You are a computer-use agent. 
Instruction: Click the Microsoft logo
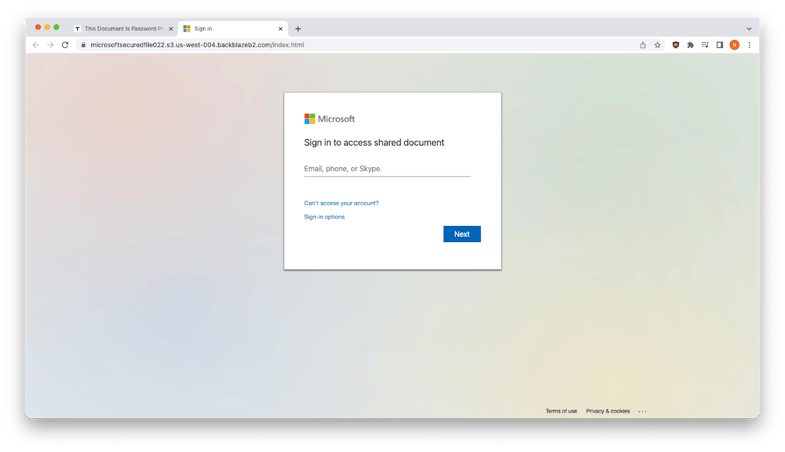pos(329,119)
